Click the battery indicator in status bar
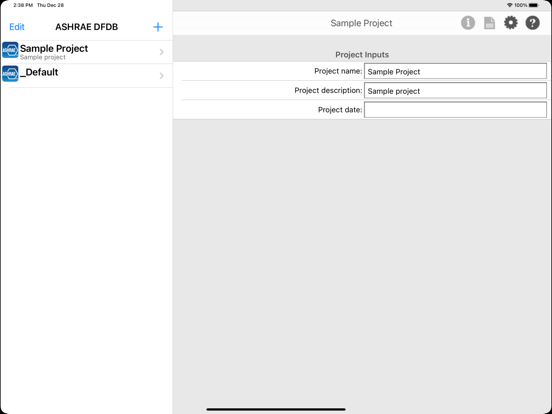This screenshot has width=552, height=414. coord(534,5)
